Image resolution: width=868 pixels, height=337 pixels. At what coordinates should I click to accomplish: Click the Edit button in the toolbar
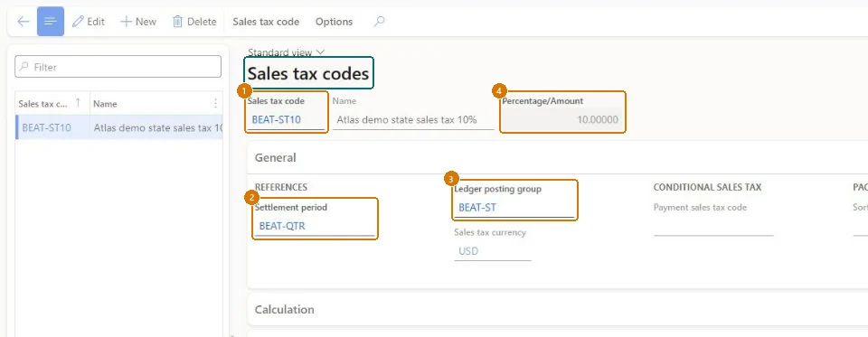[89, 22]
